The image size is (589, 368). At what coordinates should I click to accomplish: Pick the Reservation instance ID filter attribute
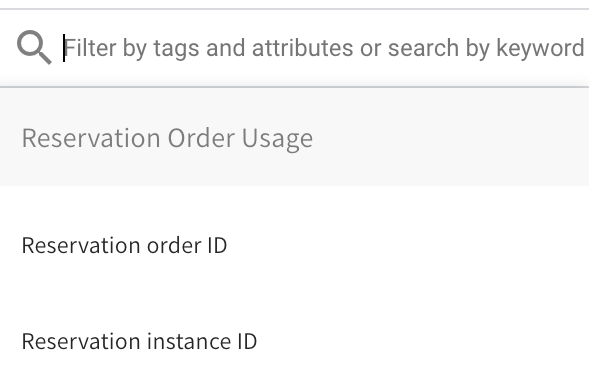[x=294, y=341]
